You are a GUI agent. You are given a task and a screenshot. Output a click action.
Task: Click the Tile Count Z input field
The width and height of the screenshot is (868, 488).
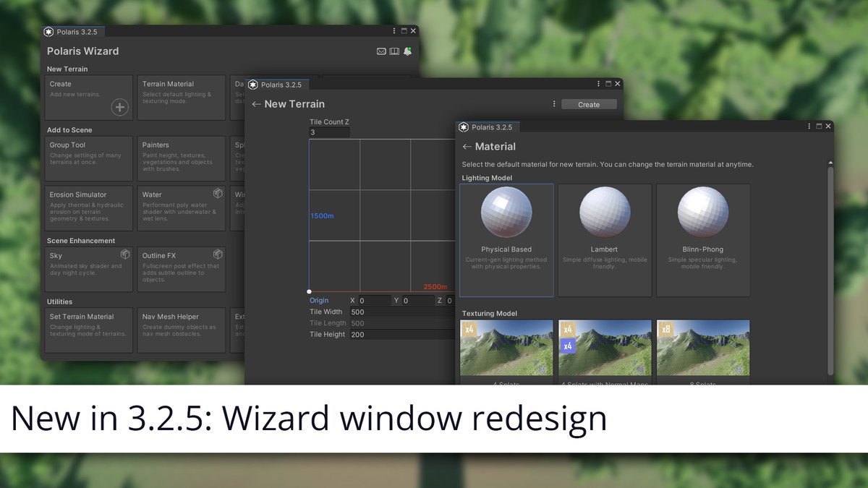coord(330,132)
